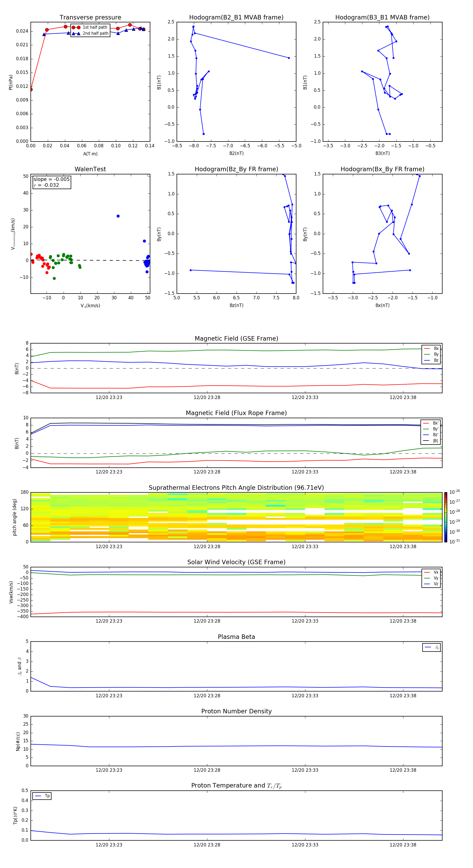Select the "Hodogram(B3_B1 MVAB frame)" title
The image size is (473, 868).
pos(382,18)
